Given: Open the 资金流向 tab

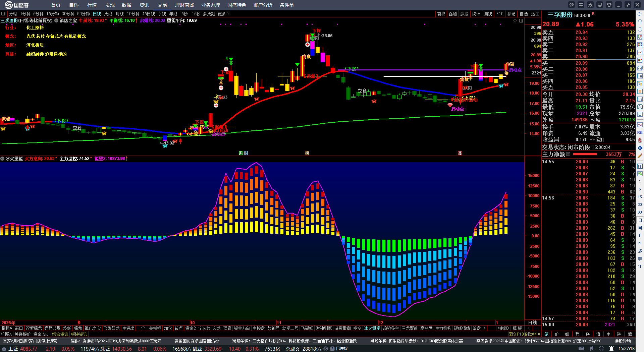Looking at the screenshot, I should pos(41,334).
